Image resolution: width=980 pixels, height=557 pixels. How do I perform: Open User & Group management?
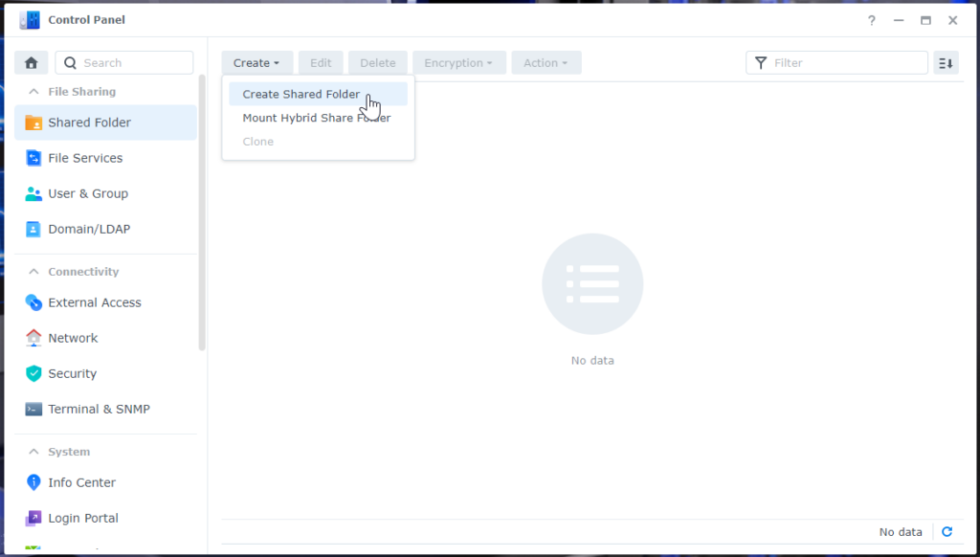click(x=88, y=193)
